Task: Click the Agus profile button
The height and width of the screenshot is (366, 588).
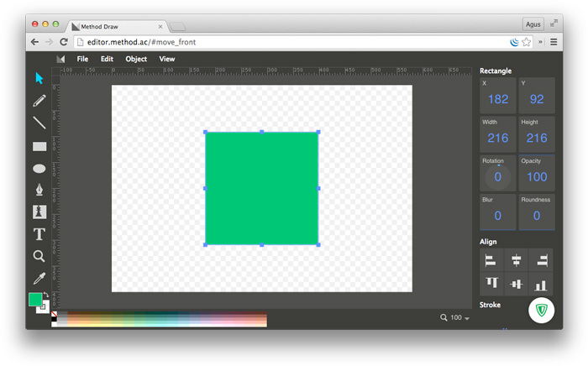Action: point(533,24)
